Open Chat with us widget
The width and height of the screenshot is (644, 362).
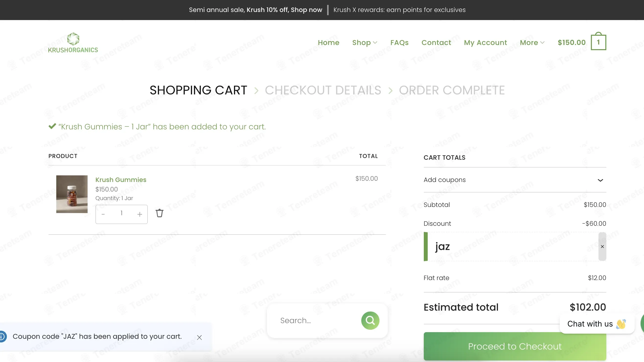tap(597, 324)
